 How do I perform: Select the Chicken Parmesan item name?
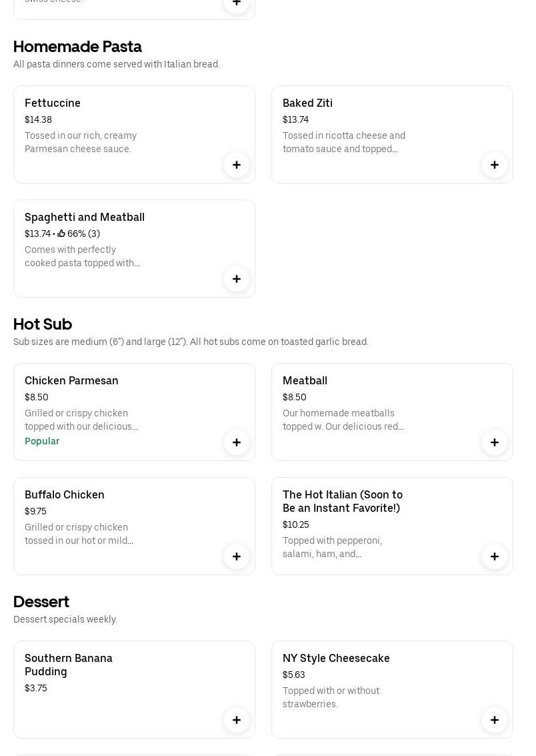(x=71, y=380)
